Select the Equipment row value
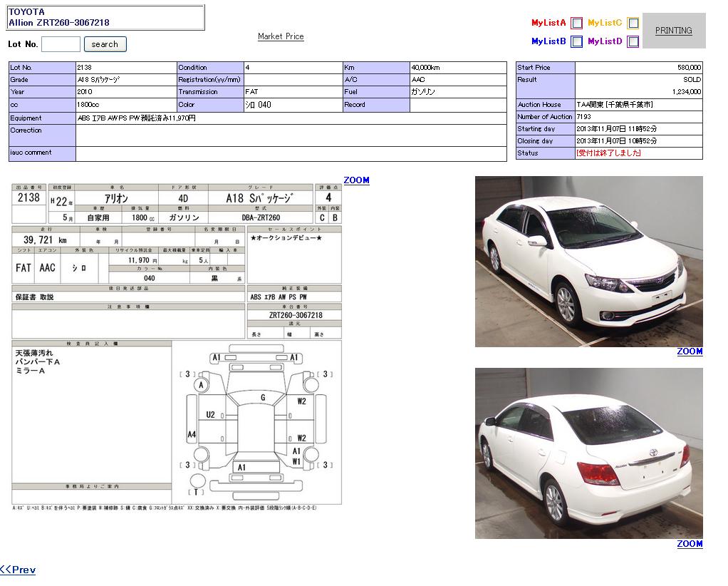The image size is (728, 586). click(x=291, y=118)
